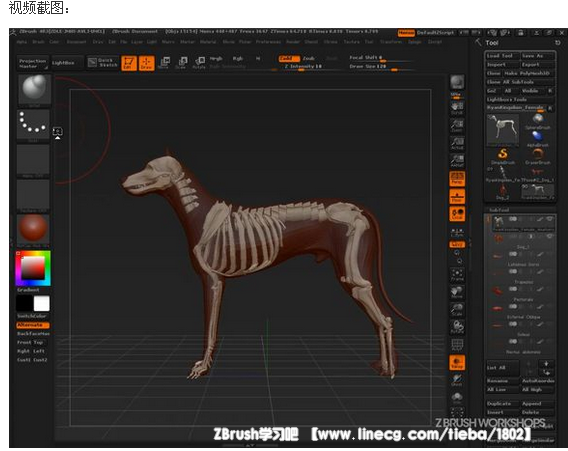Hide the Dog_1 subtool eye icon
Screen dimensions: 568x451
tap(550, 237)
